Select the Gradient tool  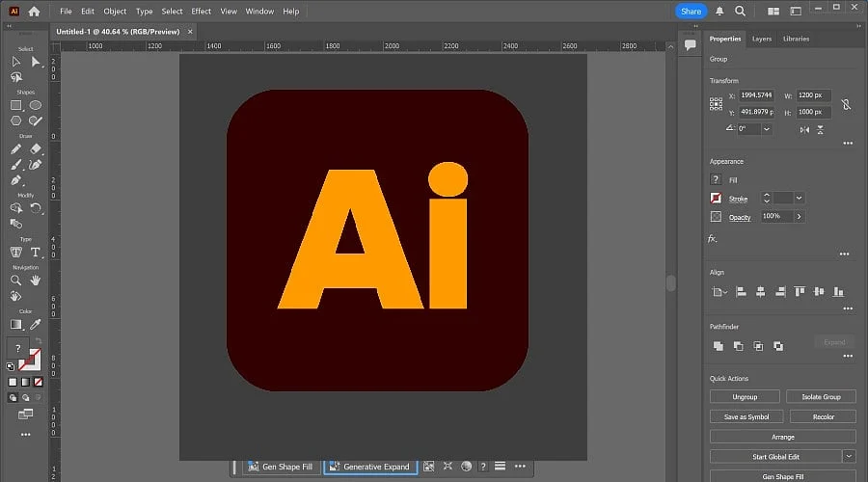pyautogui.click(x=16, y=325)
